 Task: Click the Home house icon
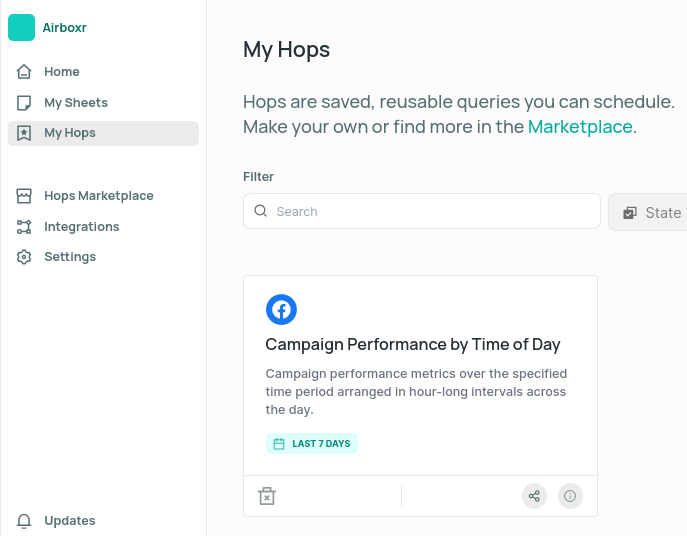[x=24, y=71]
